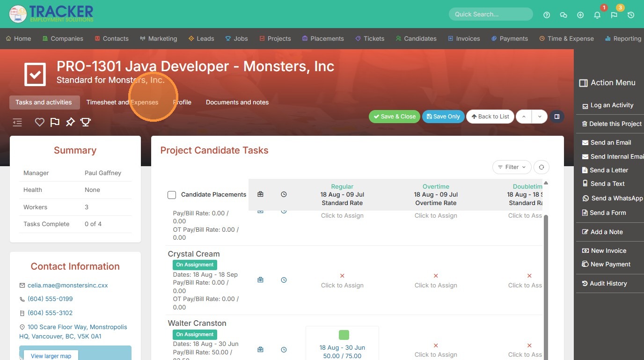Open the Candidates menu

(416, 39)
